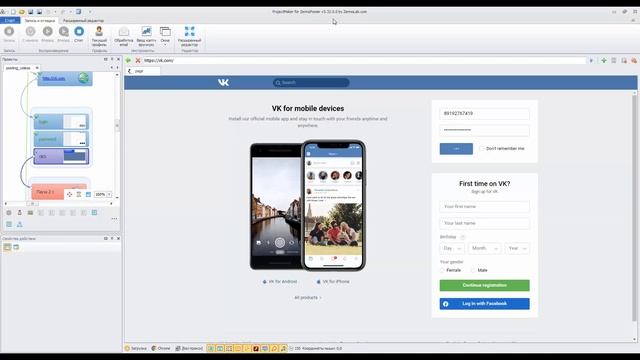Click the VK logo in the blue header
Image resolution: width=640 pixels, height=360 pixels.
tap(223, 82)
